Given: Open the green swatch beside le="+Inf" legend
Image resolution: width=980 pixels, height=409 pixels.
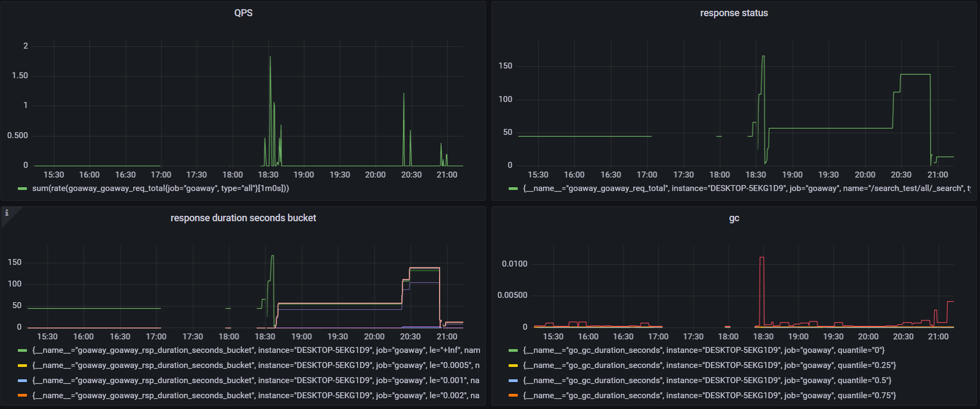Looking at the screenshot, I should (x=22, y=351).
